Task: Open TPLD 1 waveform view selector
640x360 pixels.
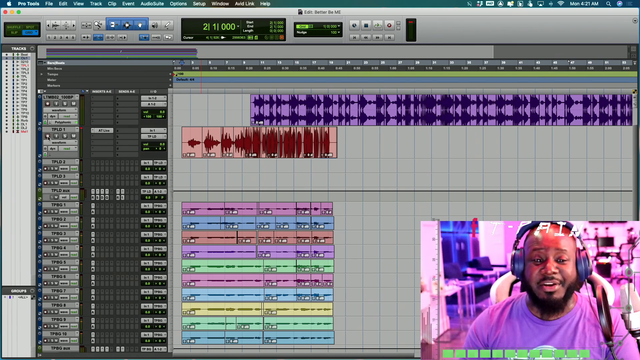Action: (x=60, y=142)
